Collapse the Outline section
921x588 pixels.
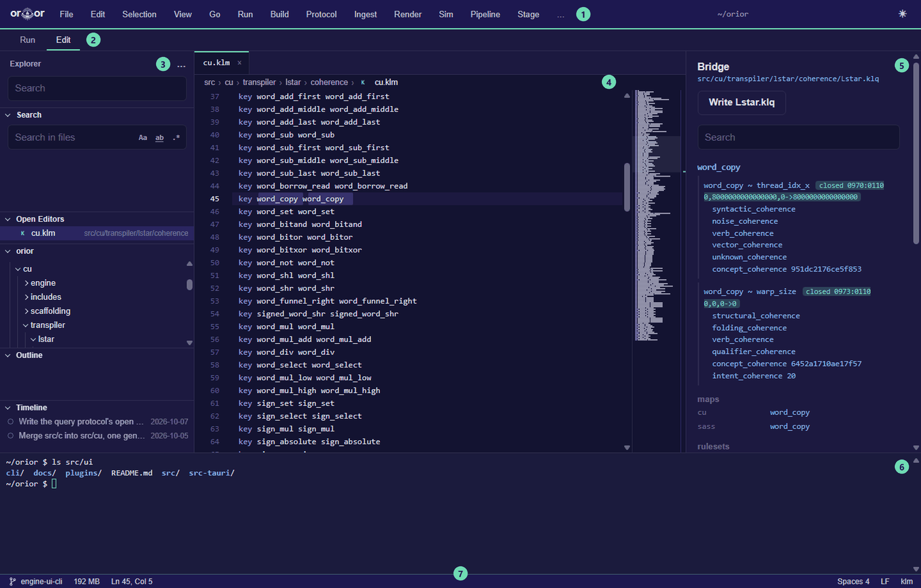(x=8, y=355)
